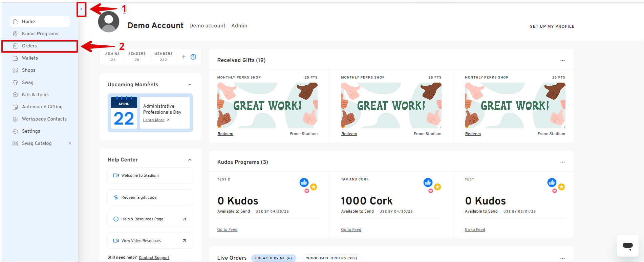This screenshot has height=262, width=644.
Task: Collapse the Help Center section
Action: tap(190, 160)
